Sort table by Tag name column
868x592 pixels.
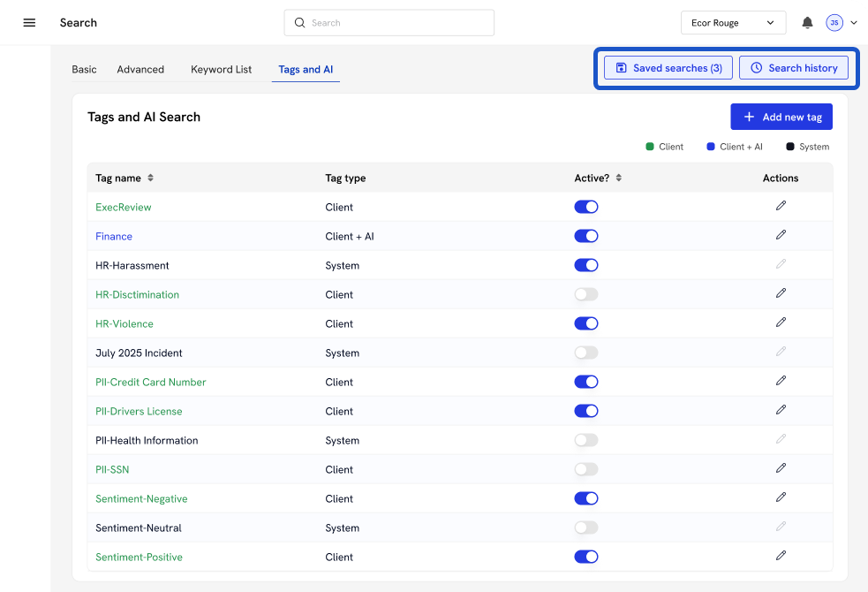(150, 178)
